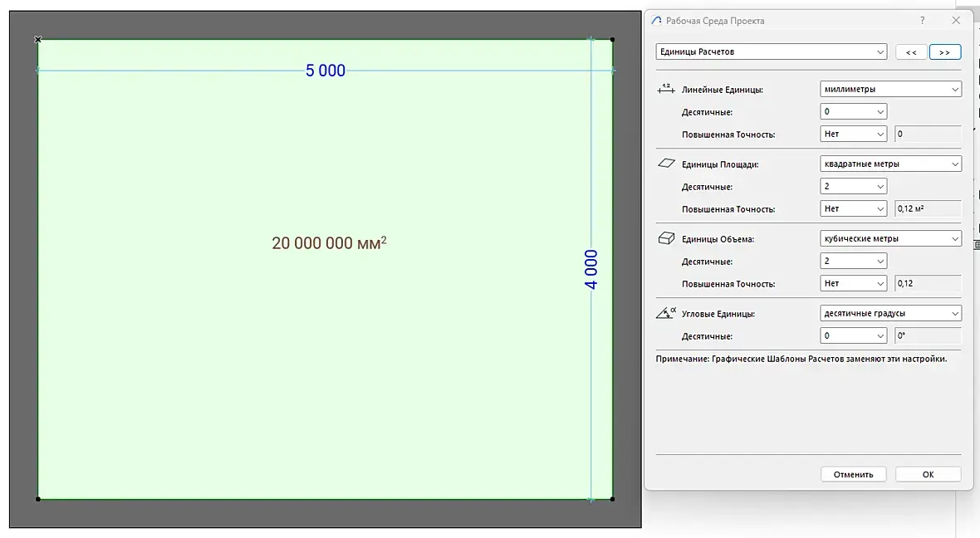980x538 pixels.
Task: Click the volume units box icon
Action: tap(666, 238)
